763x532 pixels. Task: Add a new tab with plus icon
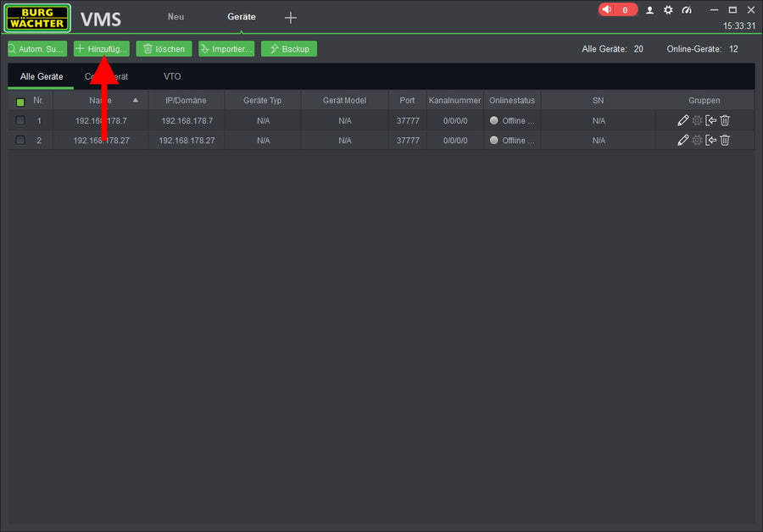pos(290,18)
